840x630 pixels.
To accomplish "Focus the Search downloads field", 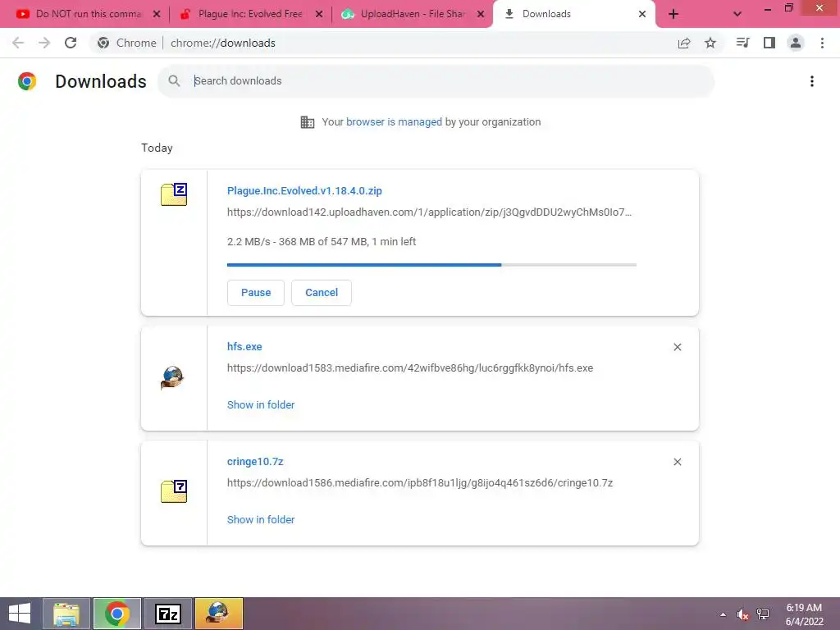I will (436, 81).
